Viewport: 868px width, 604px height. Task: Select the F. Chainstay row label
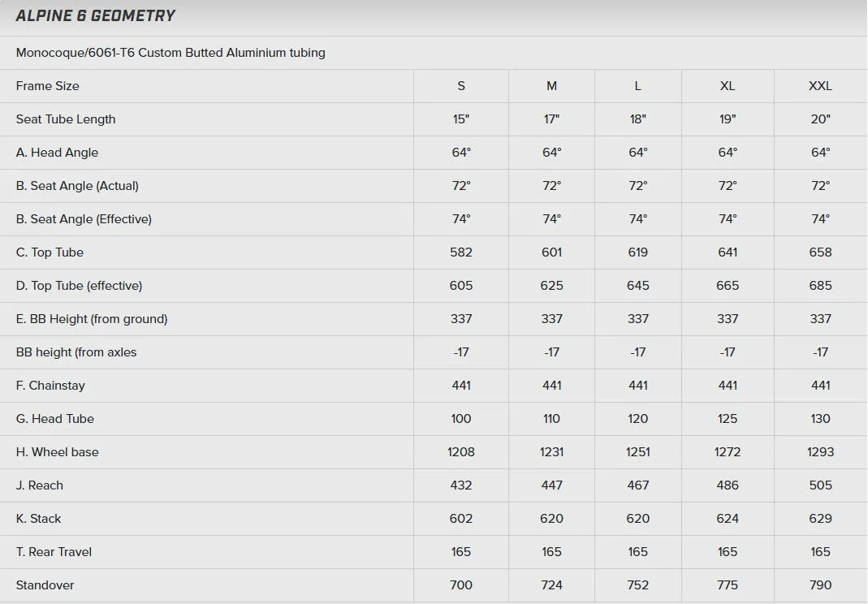50,386
